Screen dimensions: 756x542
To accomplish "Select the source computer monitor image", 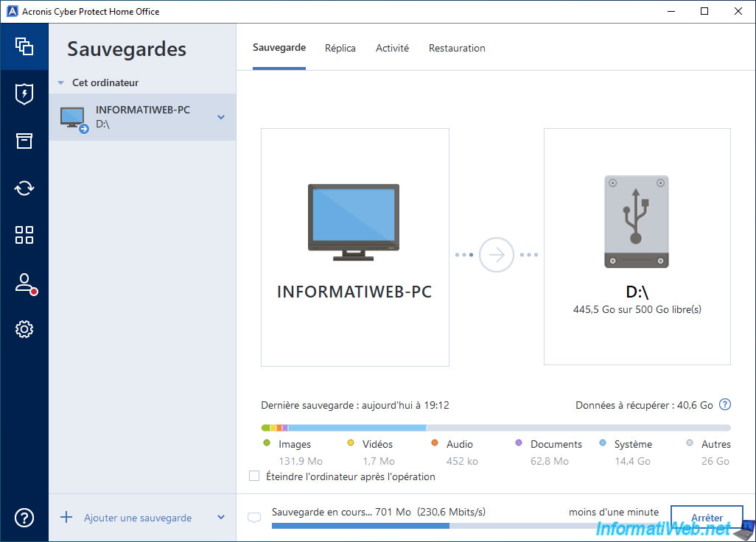I will [354, 222].
